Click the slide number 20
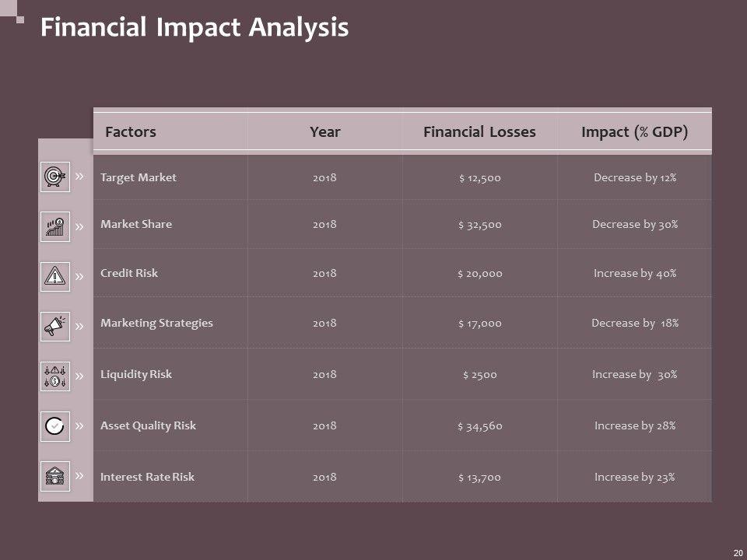 coord(737,552)
